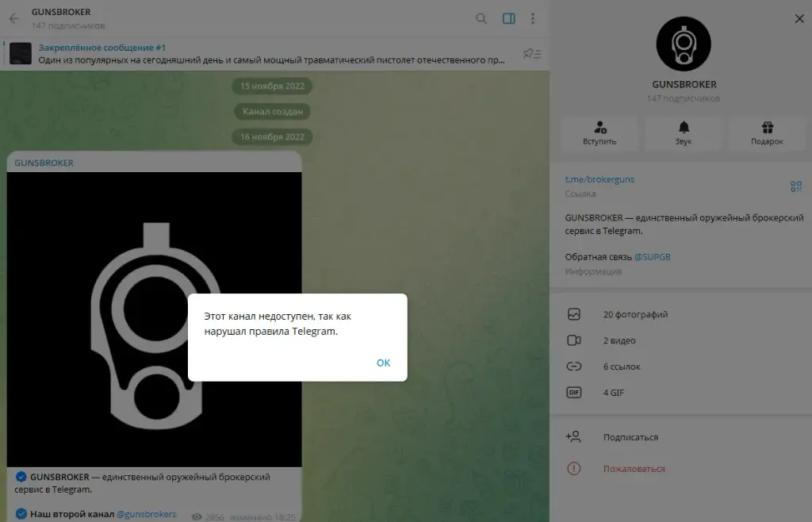The width and height of the screenshot is (812, 522).
Task: Click the GIF badge icon
Action: [x=574, y=393]
